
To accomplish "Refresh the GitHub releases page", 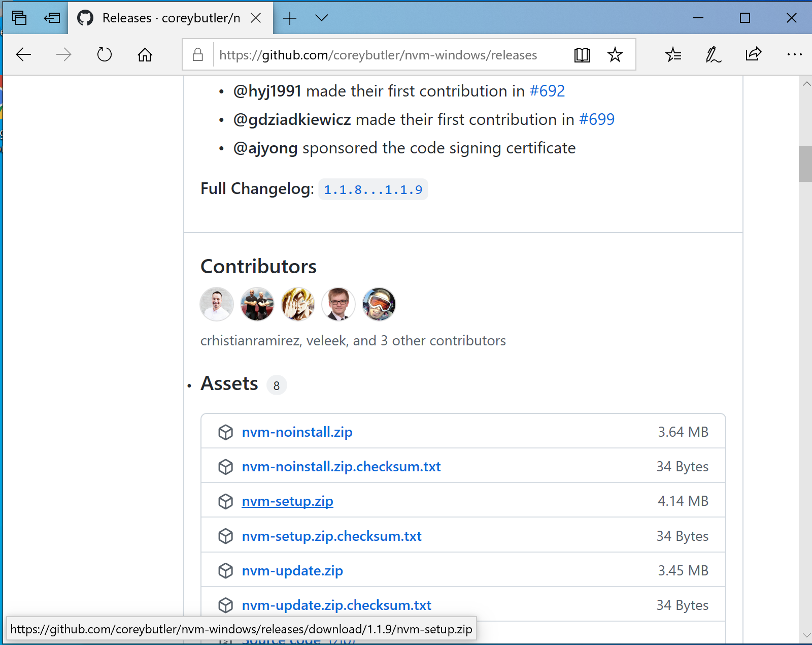I will coord(104,54).
